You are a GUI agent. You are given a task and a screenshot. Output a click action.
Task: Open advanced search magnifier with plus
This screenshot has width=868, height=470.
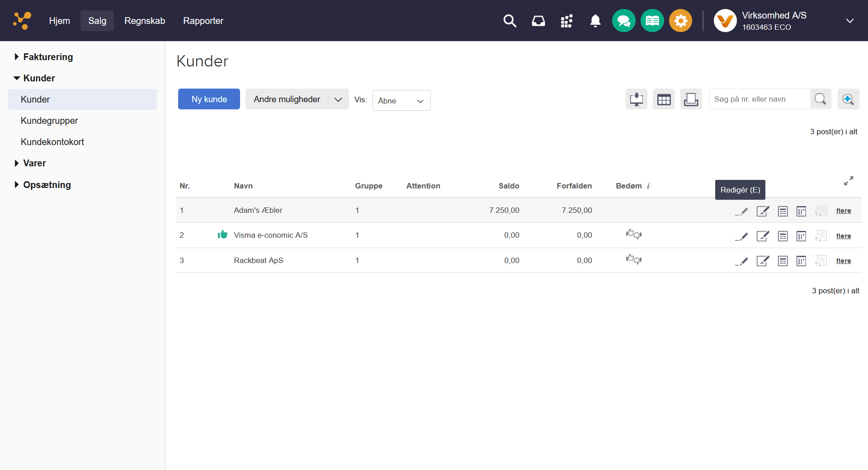(x=848, y=99)
